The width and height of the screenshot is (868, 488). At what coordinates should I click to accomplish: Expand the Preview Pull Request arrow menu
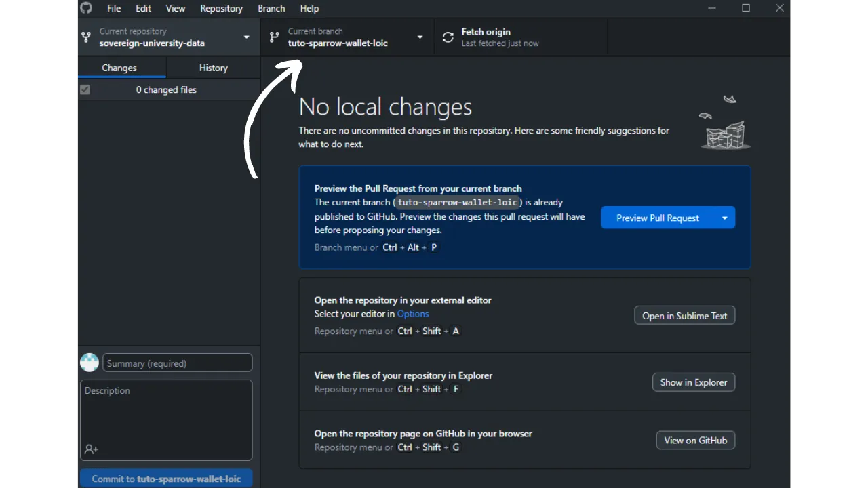pos(724,218)
